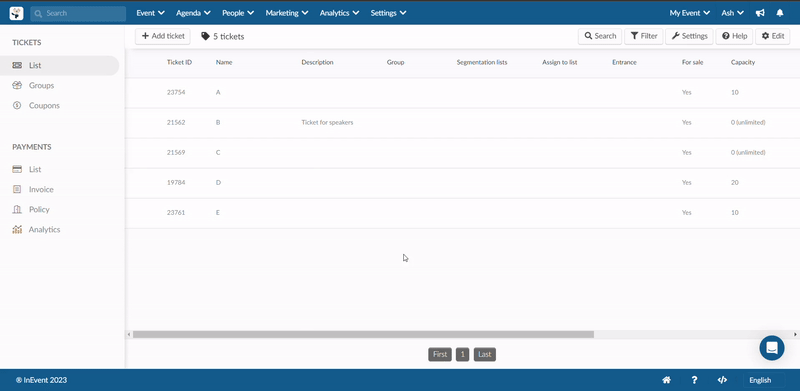Open the English language selector
Image resolution: width=800 pixels, height=391 pixels.
pos(763,380)
